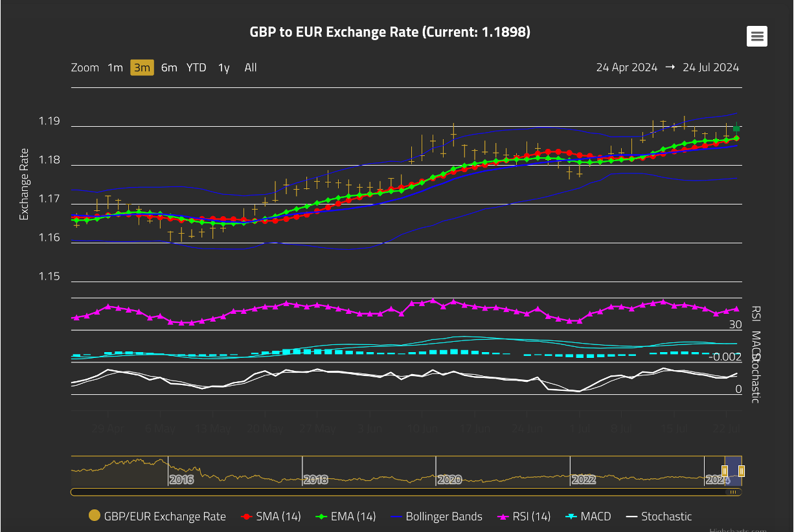Viewport: 794px width, 532px height.
Task: Click the end date 24 Jul 2024
Action: pos(710,67)
